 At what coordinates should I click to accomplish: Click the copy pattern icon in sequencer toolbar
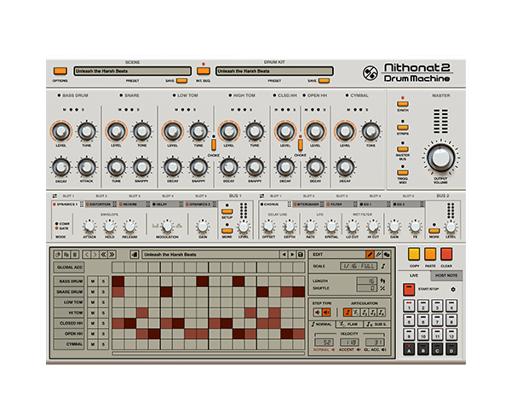click(x=58, y=255)
